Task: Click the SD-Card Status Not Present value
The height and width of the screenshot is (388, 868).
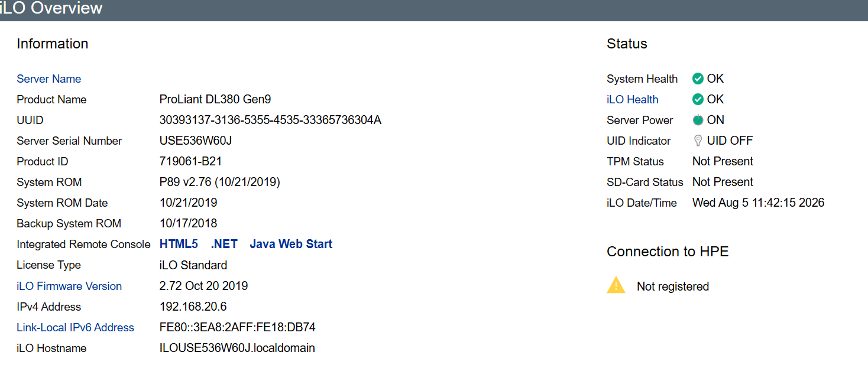Action: (723, 182)
